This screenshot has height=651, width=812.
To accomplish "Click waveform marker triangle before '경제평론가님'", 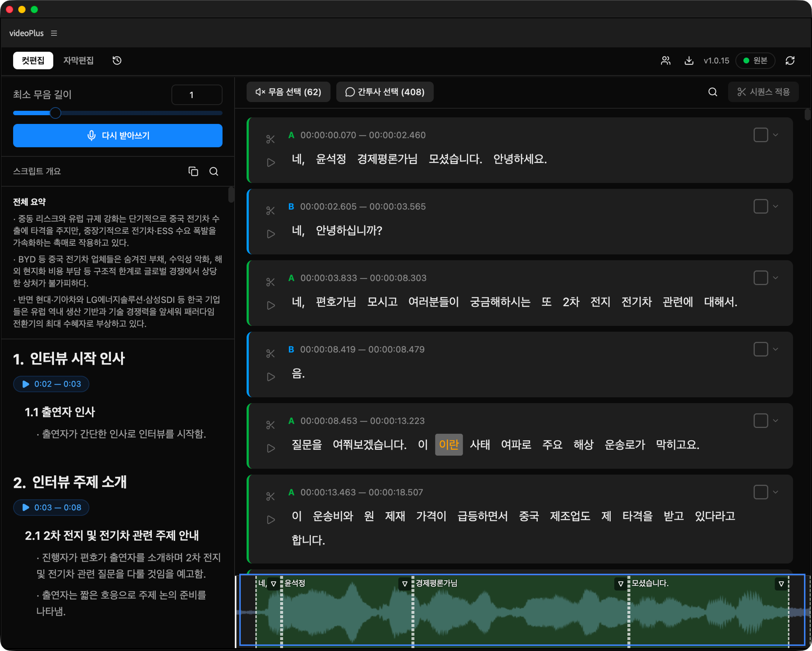I will point(405,584).
